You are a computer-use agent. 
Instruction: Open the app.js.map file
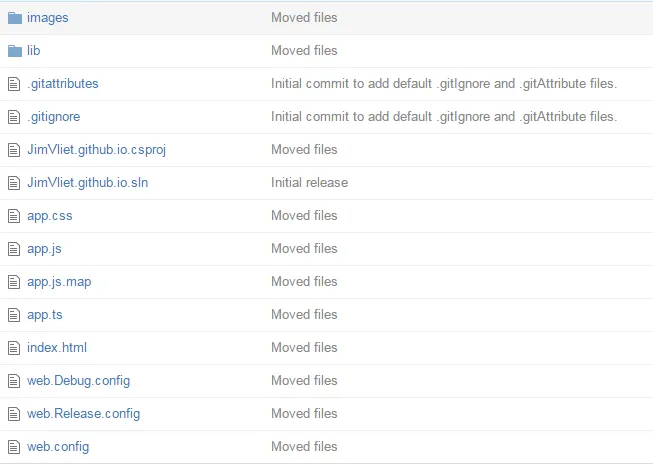pos(59,282)
